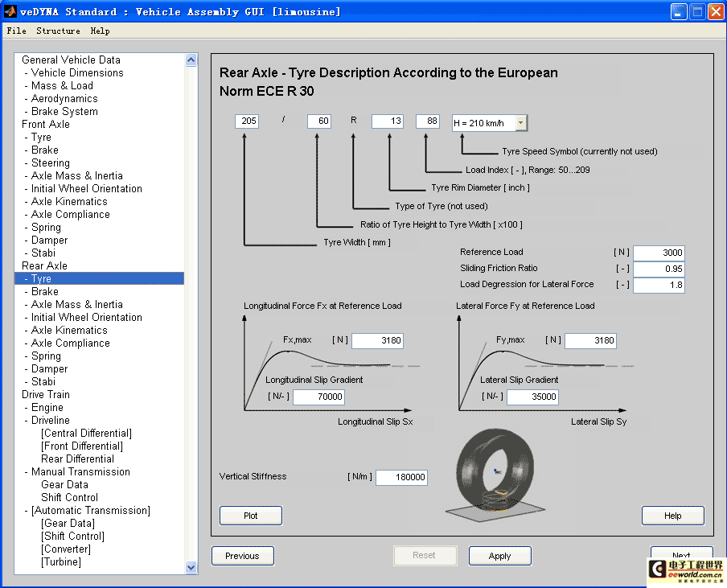Select Brake System in tree
Viewport: 727px width, 588px height.
pos(64,111)
